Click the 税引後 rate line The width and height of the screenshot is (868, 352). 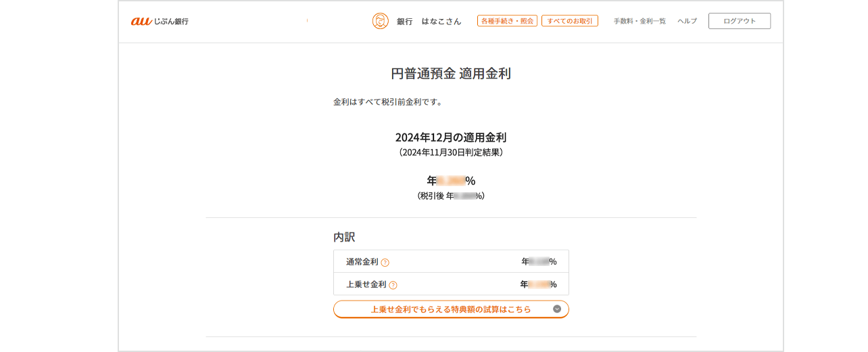[x=451, y=196]
